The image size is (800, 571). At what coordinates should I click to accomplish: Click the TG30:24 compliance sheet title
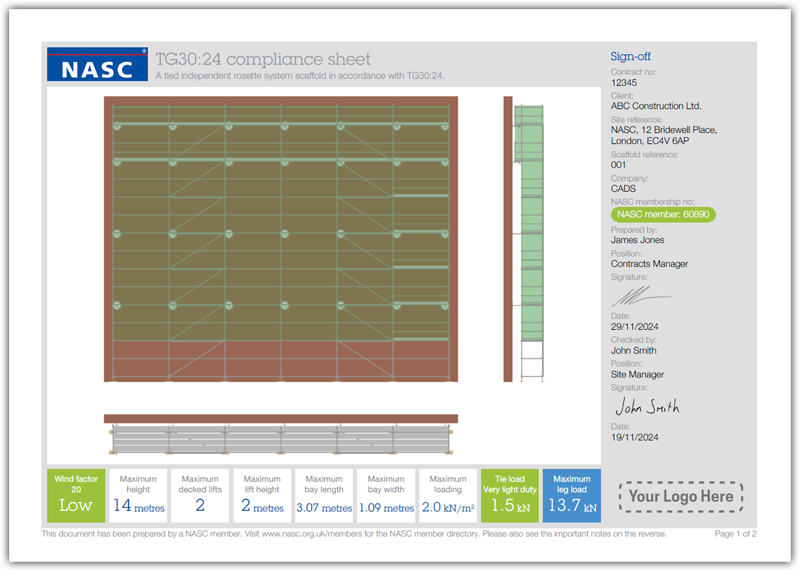pyautogui.click(x=263, y=59)
